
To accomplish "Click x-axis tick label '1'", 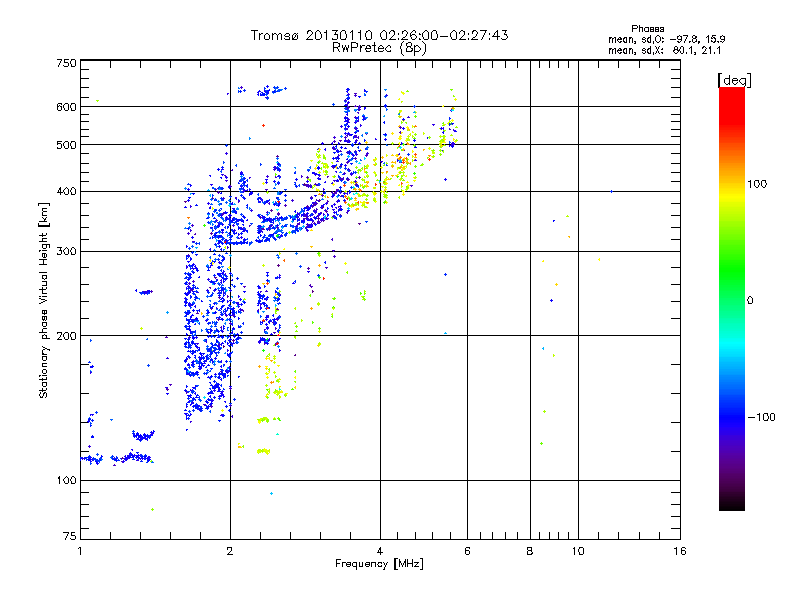I will [80, 551].
